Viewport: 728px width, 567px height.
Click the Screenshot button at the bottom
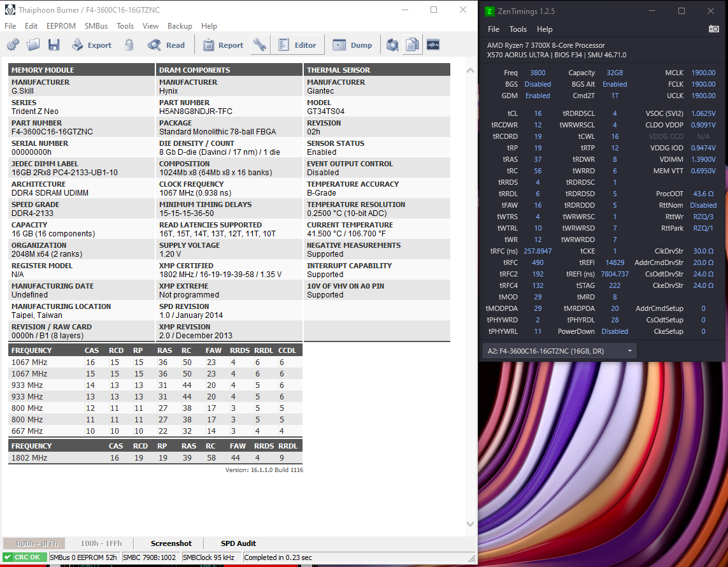click(171, 543)
